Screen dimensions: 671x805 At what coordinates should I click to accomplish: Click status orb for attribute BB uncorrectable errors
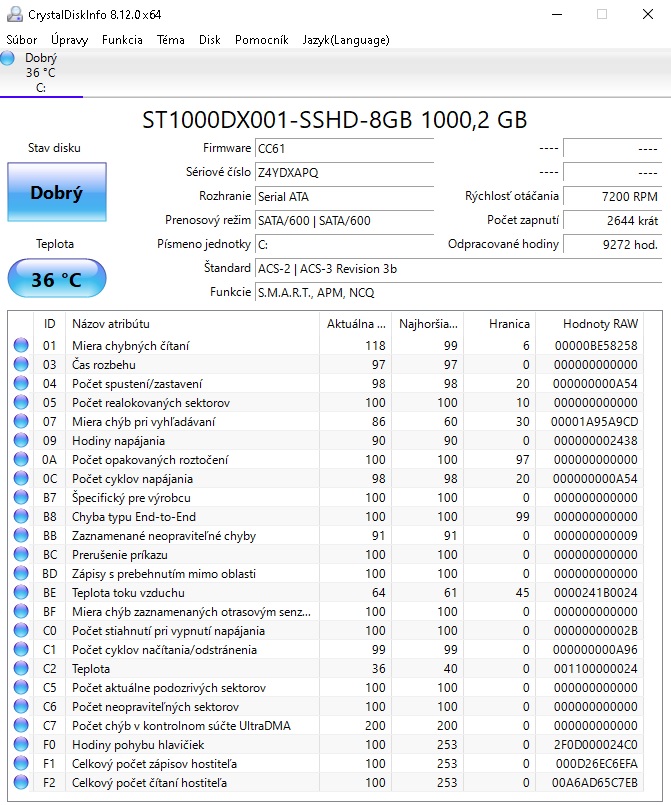[x=21, y=536]
